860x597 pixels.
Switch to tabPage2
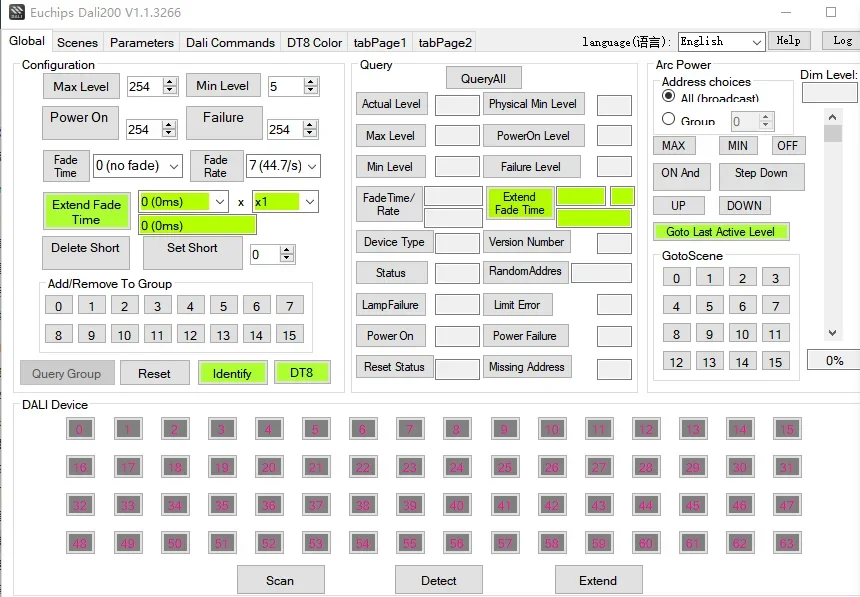tap(445, 42)
